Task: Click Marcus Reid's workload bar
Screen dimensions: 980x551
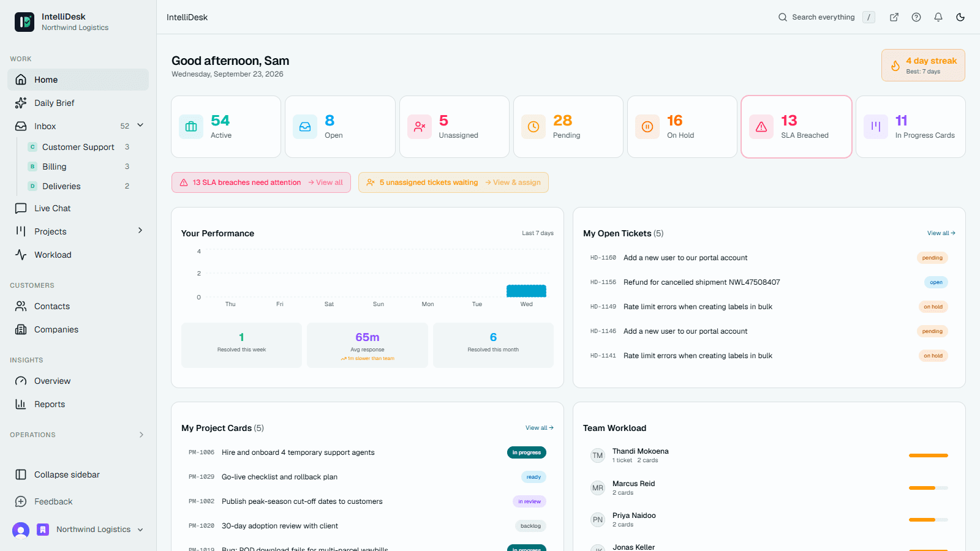Action: (x=929, y=488)
